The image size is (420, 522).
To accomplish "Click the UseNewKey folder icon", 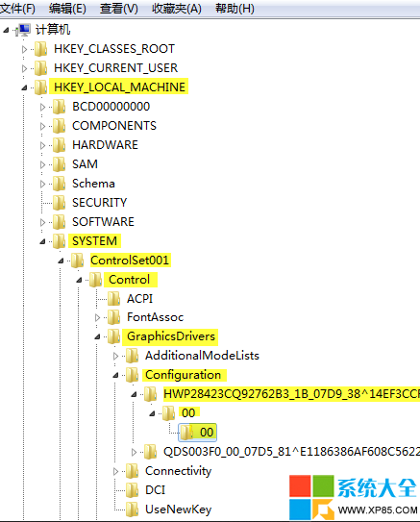I will click(x=132, y=510).
